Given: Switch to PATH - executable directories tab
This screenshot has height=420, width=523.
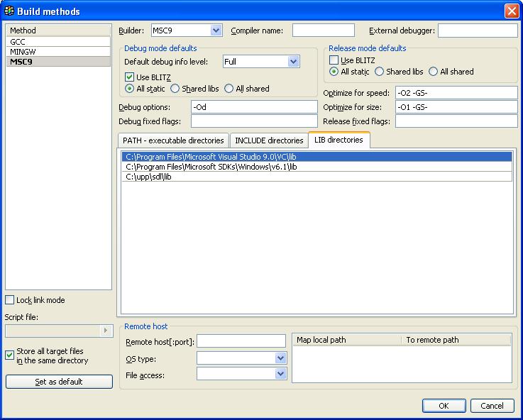Looking at the screenshot, I should [x=173, y=140].
